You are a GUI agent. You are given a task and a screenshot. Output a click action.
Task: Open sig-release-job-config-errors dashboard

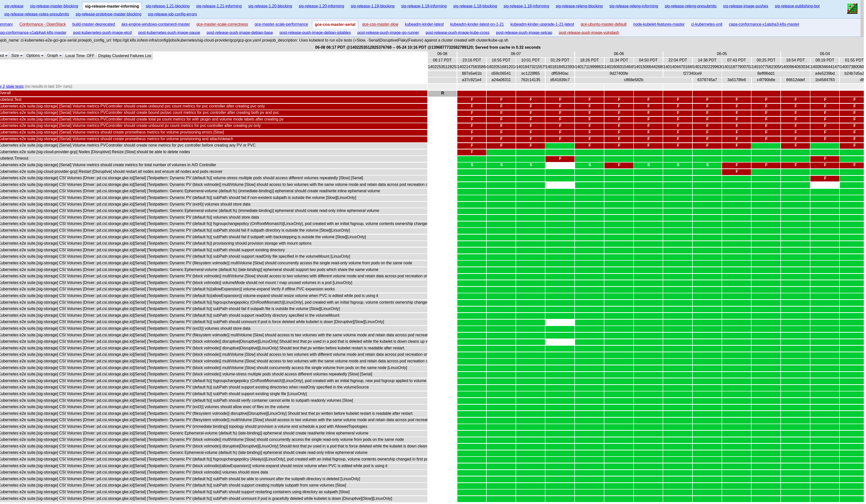coord(173,15)
